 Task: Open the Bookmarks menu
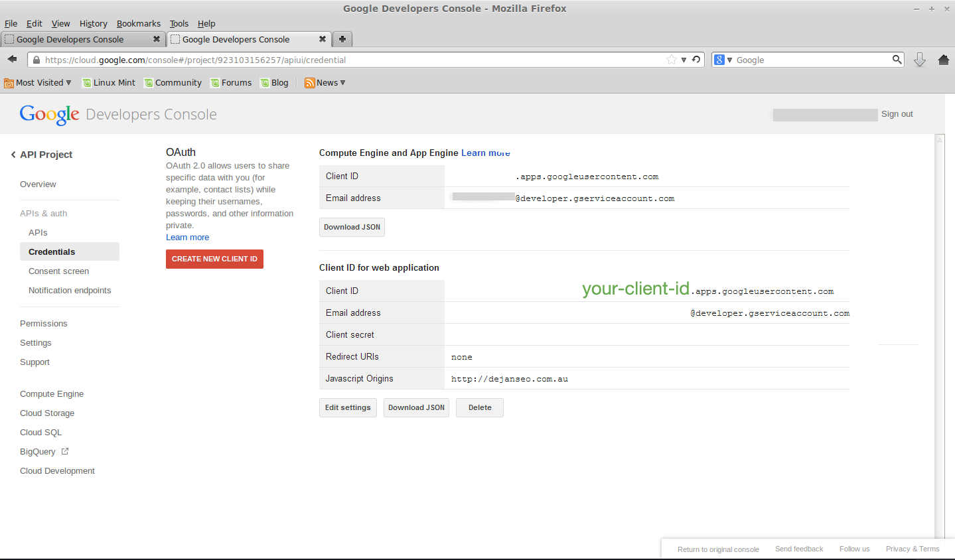point(139,23)
